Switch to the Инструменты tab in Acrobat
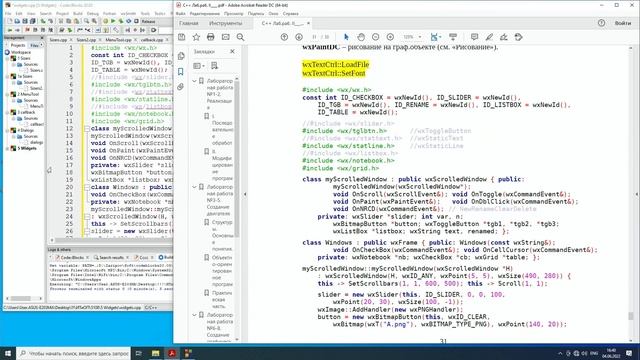Screen dimensions: 640x360 [x=225, y=23]
